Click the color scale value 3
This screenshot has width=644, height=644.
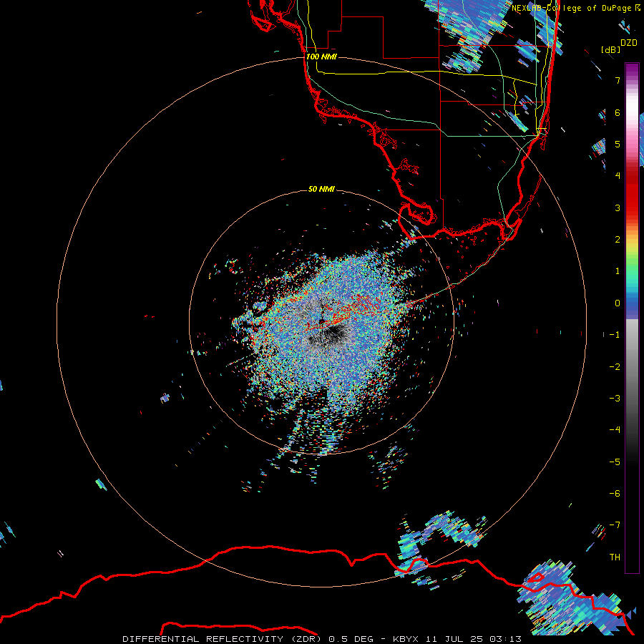pos(618,208)
